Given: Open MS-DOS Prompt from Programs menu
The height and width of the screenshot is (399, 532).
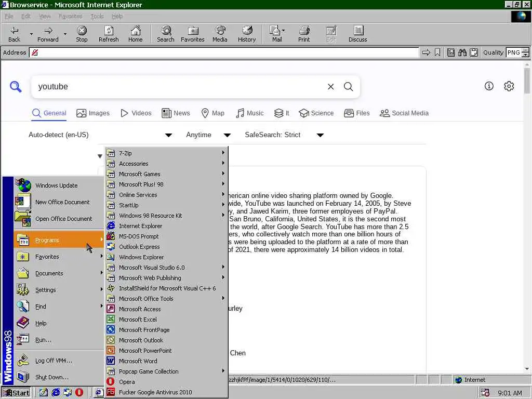Looking at the screenshot, I should point(167,236).
